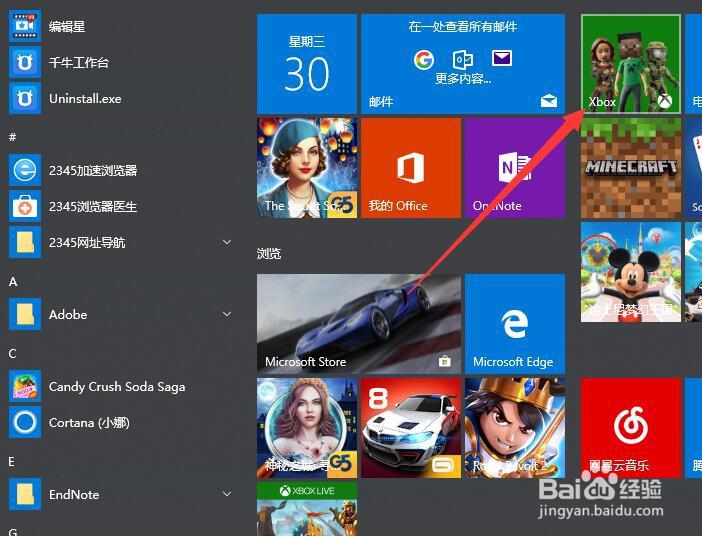Click the Google account icon in mail tile
702x536 pixels.
click(424, 59)
